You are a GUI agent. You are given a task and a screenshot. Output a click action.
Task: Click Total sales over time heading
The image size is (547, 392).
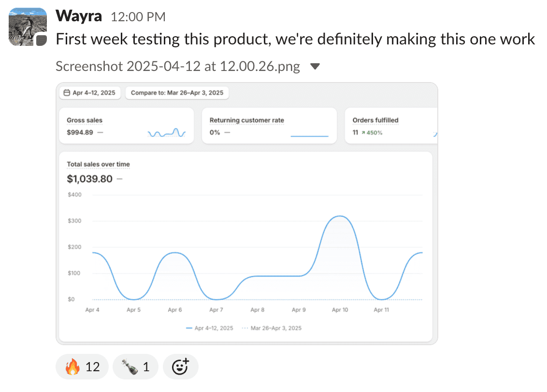coord(98,164)
